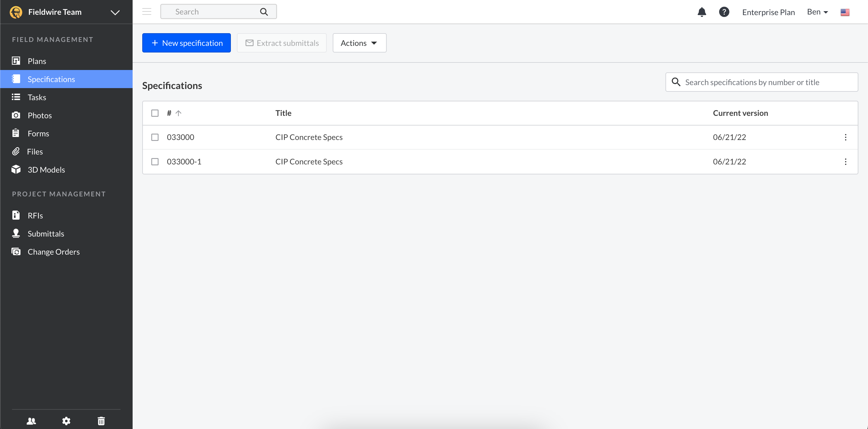
Task: Expand the Actions dropdown
Action: (x=359, y=43)
